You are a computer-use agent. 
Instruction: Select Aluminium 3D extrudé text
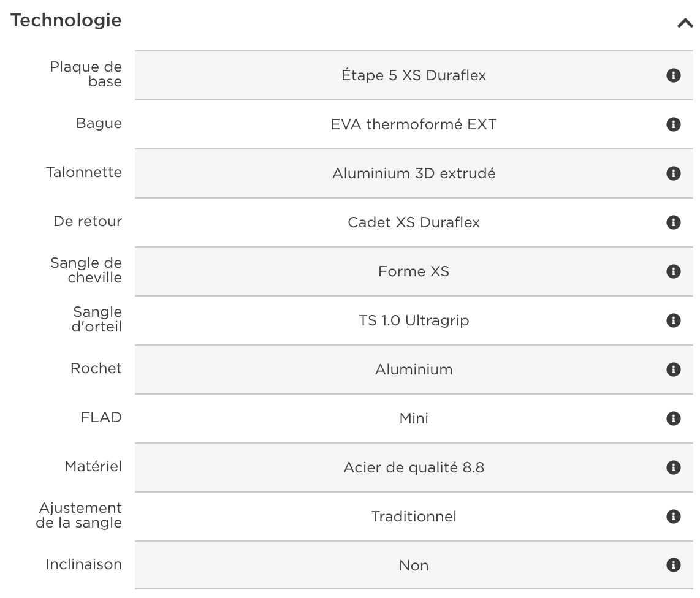[414, 173]
